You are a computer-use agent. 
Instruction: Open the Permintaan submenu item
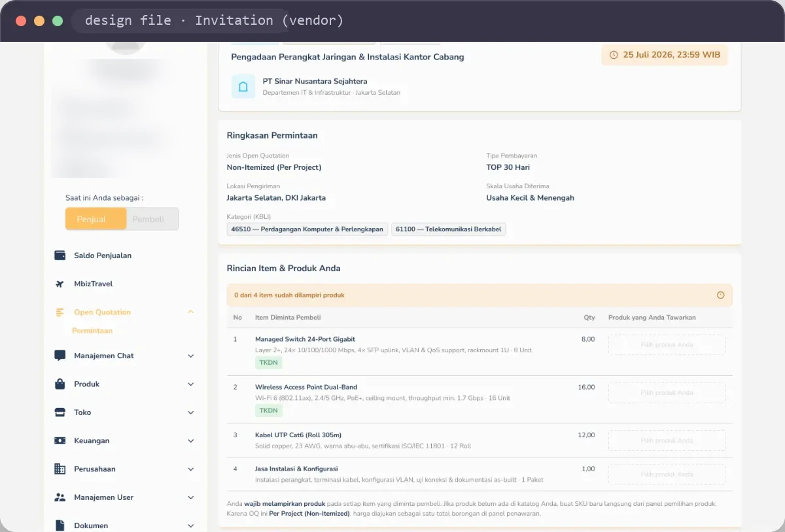[92, 331]
